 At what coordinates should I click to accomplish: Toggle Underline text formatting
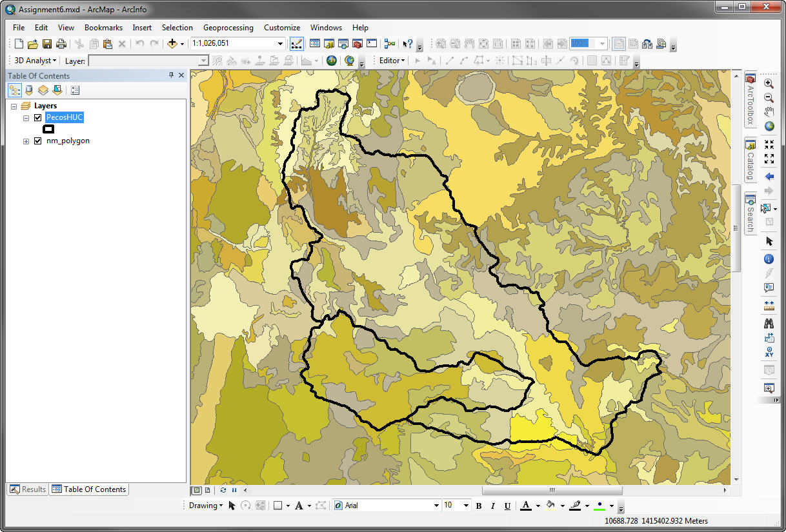click(507, 506)
